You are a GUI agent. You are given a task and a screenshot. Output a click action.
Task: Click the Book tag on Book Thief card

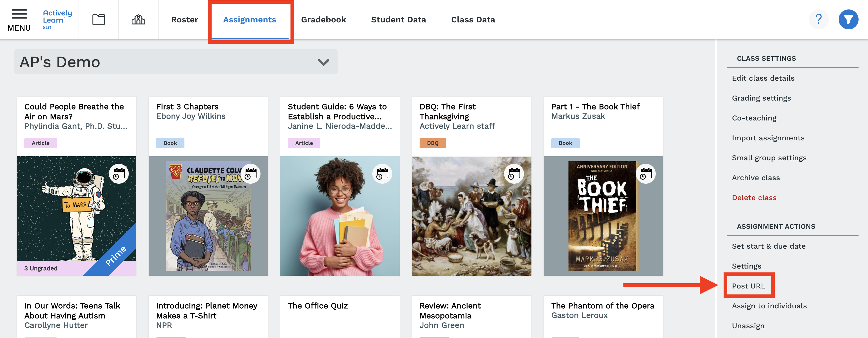(x=565, y=143)
